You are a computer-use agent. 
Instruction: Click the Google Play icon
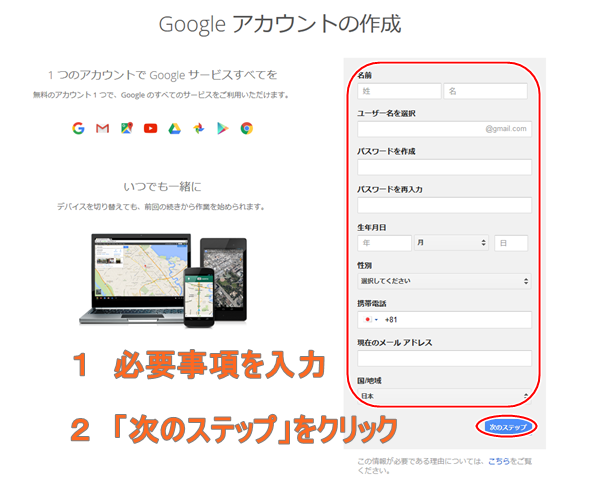pos(223,129)
